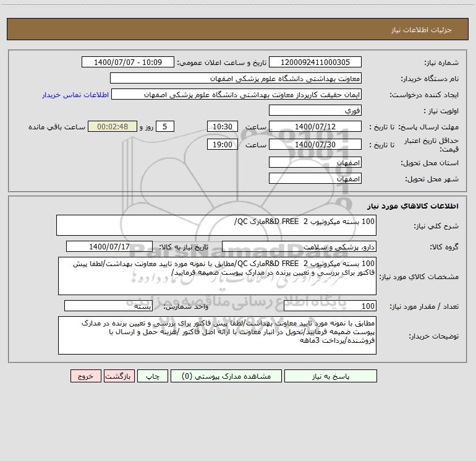Image resolution: width=476 pixels, height=461 pixels.
Task: Open 'مشاهده مدارک پیوستی (0)' button
Action: (226, 376)
